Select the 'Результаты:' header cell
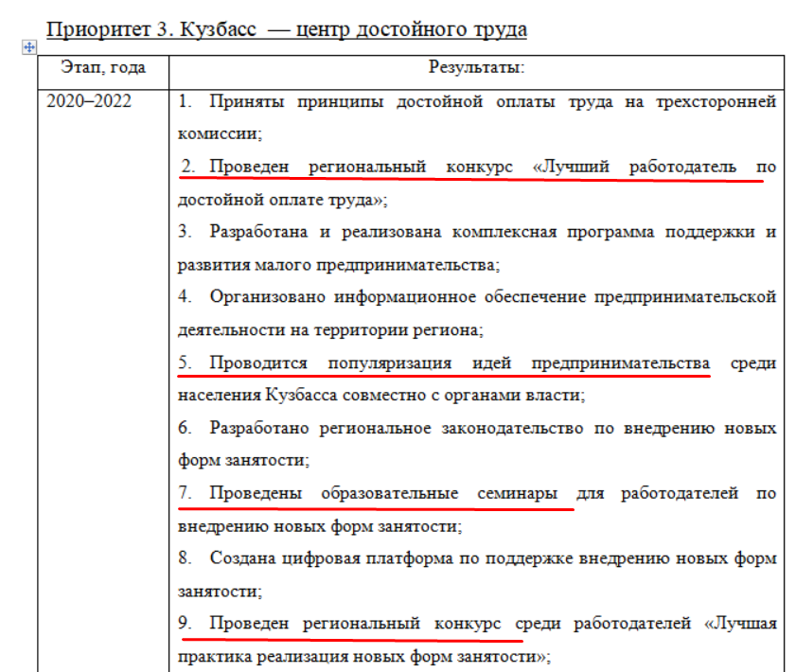This screenshot has width=796, height=672. [477, 72]
